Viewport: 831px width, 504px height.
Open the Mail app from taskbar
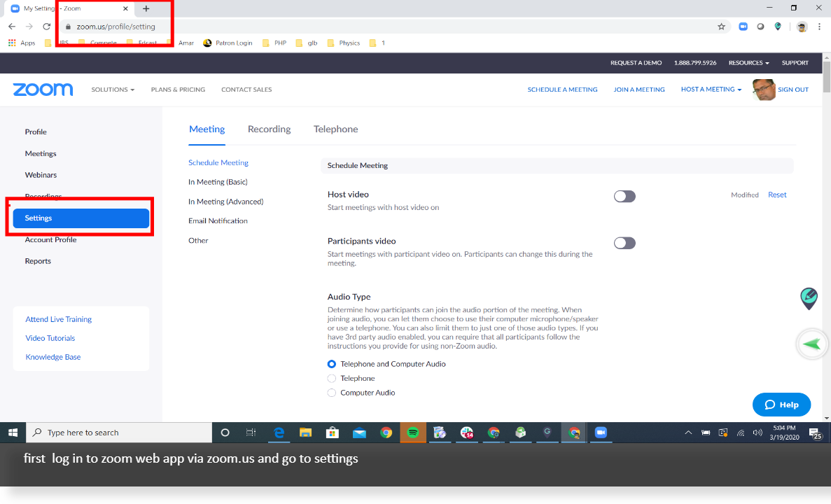[x=359, y=433]
